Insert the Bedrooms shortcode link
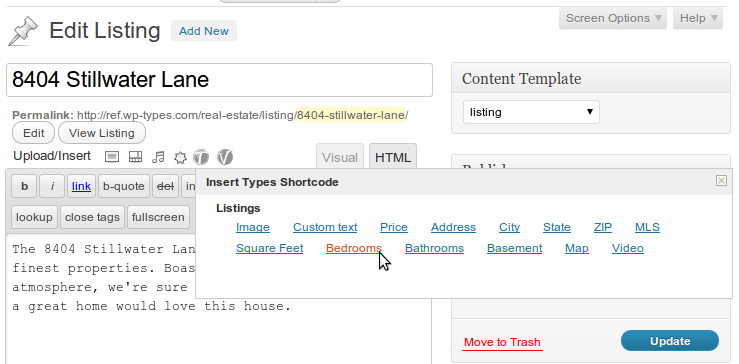This screenshot has height=364, width=739. [353, 248]
